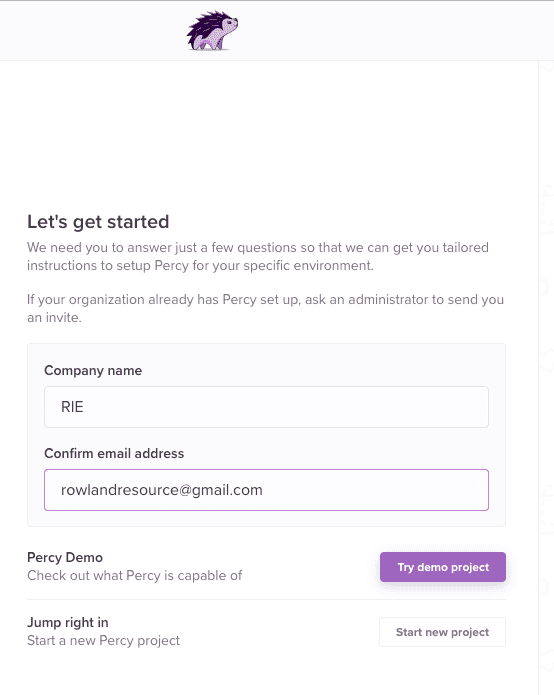Screen dimensions: 554x695
Task: Click the "Let's get started" heading
Action: 98,222
